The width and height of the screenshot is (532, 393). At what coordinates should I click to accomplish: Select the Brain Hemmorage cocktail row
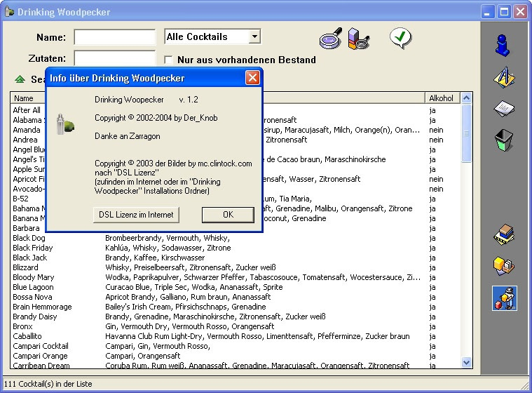[x=236, y=307]
